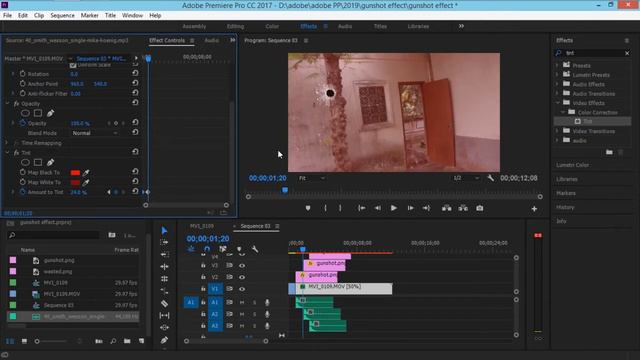
Task: Step back one frame in Program monitor
Action: coord(378,208)
